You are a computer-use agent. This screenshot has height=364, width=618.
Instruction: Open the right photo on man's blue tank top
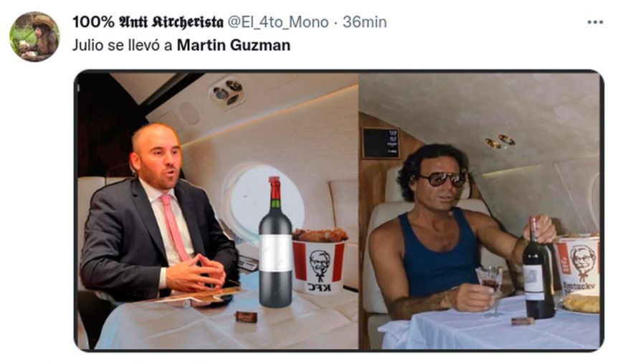pyautogui.click(x=437, y=256)
